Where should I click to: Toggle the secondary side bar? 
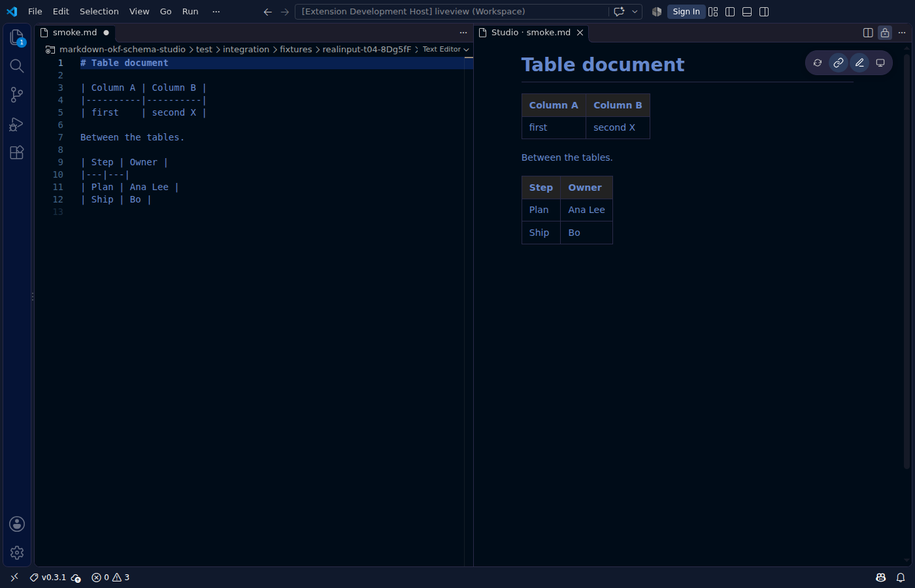tap(764, 12)
